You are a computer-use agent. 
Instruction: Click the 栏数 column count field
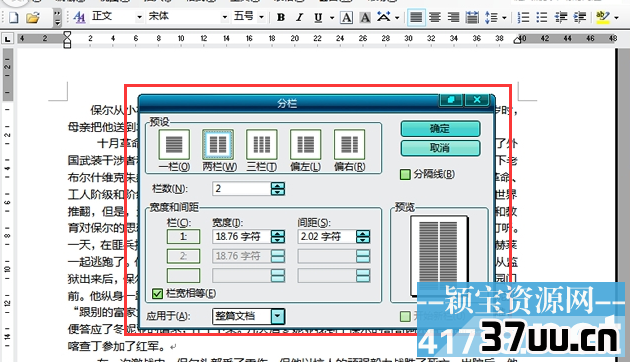241,188
